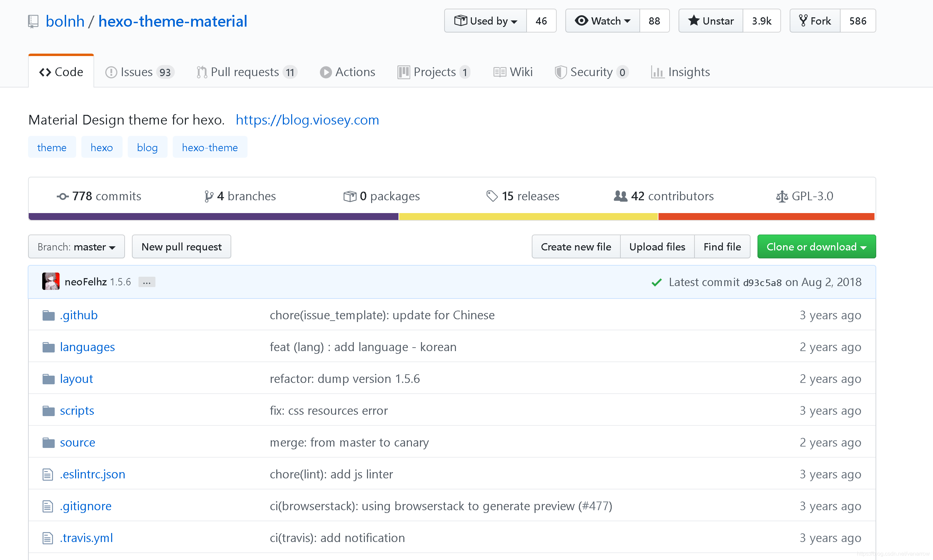Click the releases tag icon
This screenshot has height=560, width=933.
pyautogui.click(x=492, y=196)
